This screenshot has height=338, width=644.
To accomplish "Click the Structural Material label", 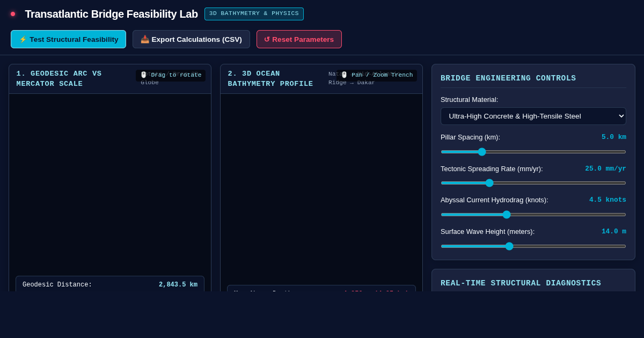I will coord(470,99).
